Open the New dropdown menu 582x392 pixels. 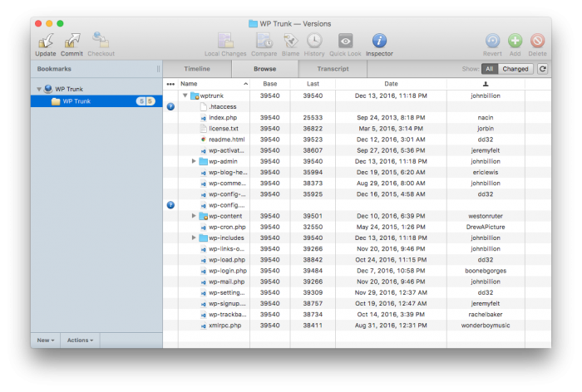point(46,340)
